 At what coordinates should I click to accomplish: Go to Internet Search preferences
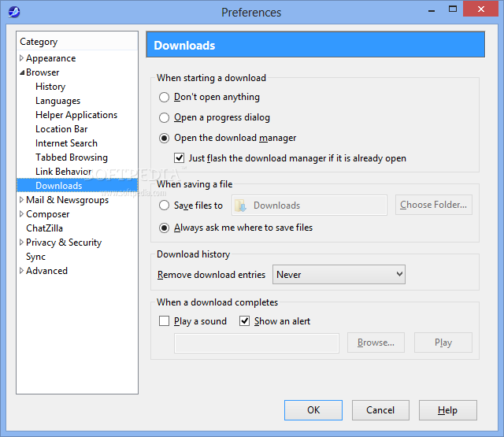click(x=66, y=143)
